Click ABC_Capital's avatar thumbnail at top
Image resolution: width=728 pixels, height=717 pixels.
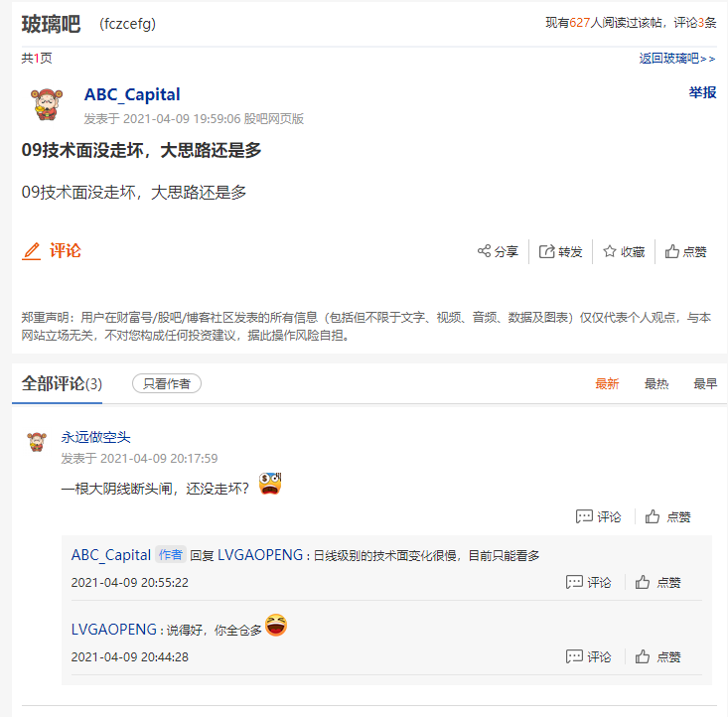(47, 104)
